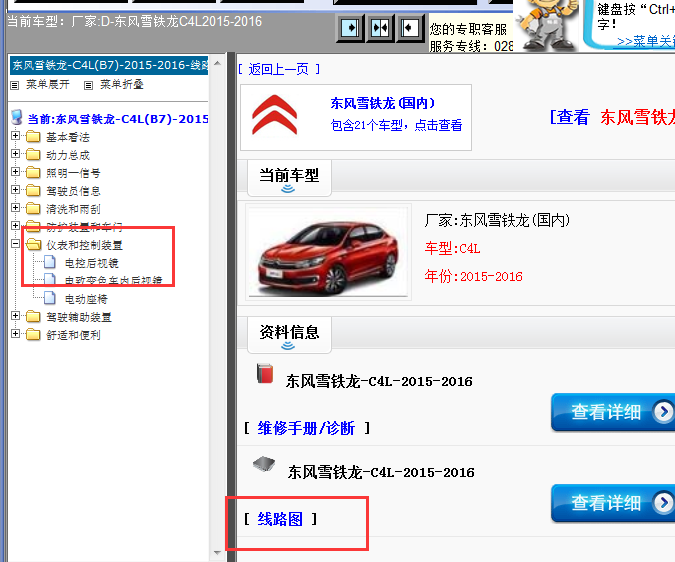The image size is (675, 562).
Task: Click the third panel layout arrow icon
Action: (x=409, y=28)
